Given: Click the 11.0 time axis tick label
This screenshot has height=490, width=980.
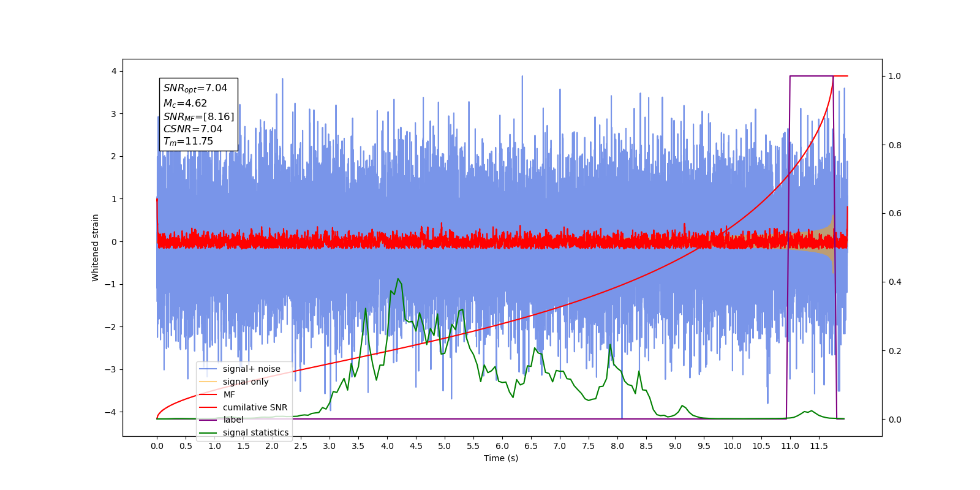Looking at the screenshot, I should click(790, 446).
